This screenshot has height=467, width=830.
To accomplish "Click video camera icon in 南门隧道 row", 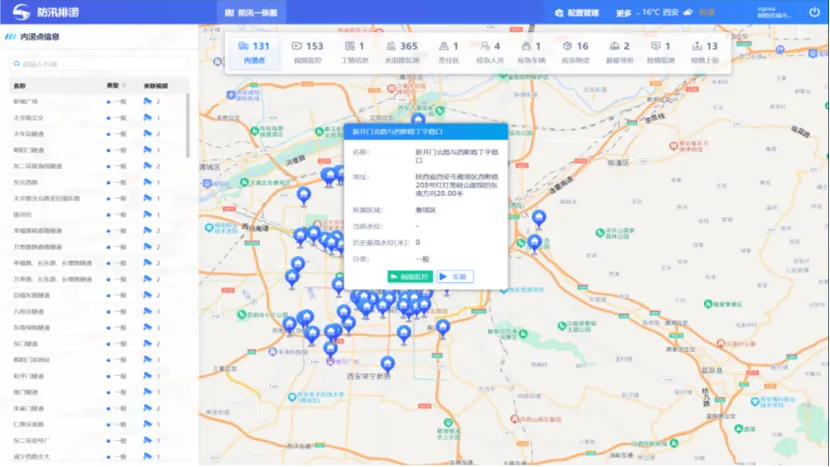I will [x=148, y=392].
